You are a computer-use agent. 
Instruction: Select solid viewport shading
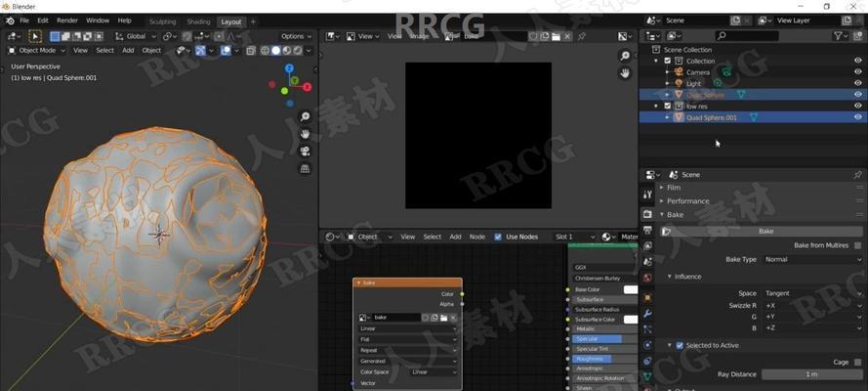(x=275, y=51)
